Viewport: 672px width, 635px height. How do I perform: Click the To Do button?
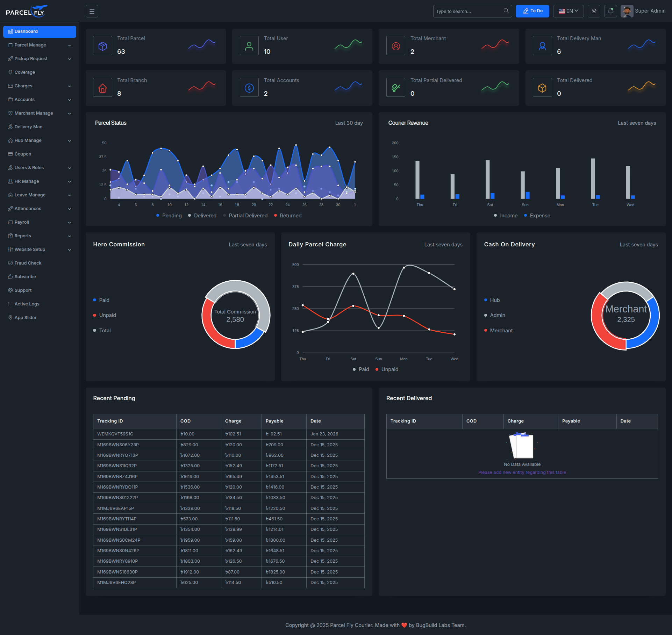coord(532,11)
